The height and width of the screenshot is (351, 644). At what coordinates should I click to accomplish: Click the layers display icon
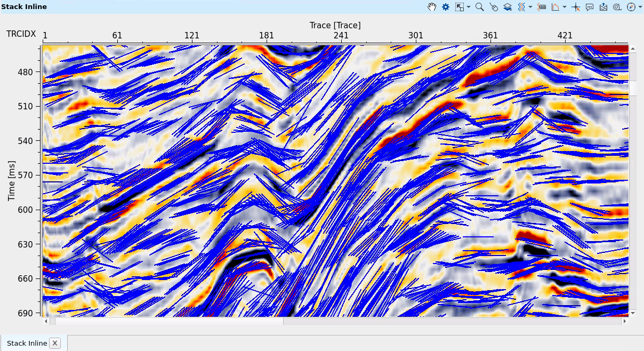pyautogui.click(x=507, y=7)
